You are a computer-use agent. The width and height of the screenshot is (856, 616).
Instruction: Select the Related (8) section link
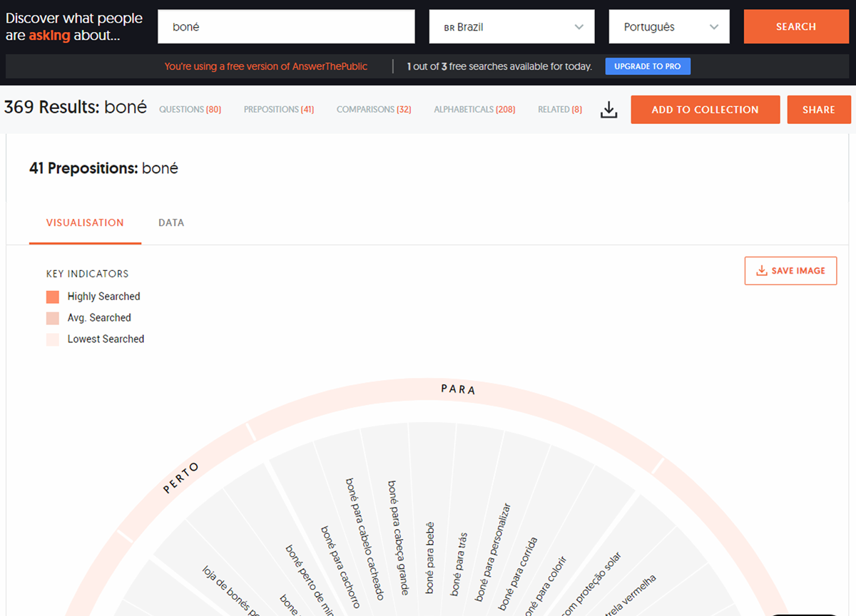(560, 110)
